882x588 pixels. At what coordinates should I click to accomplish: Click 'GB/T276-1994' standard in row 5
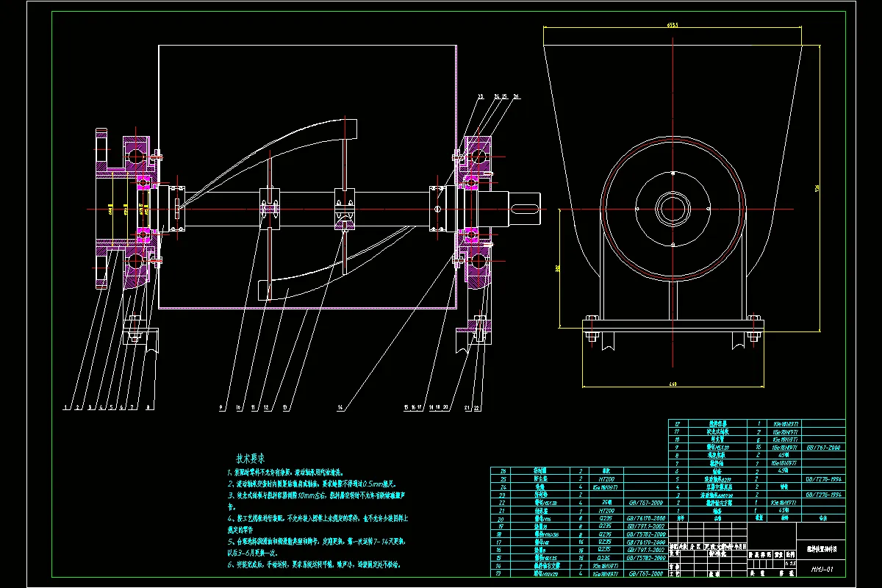coord(823,478)
